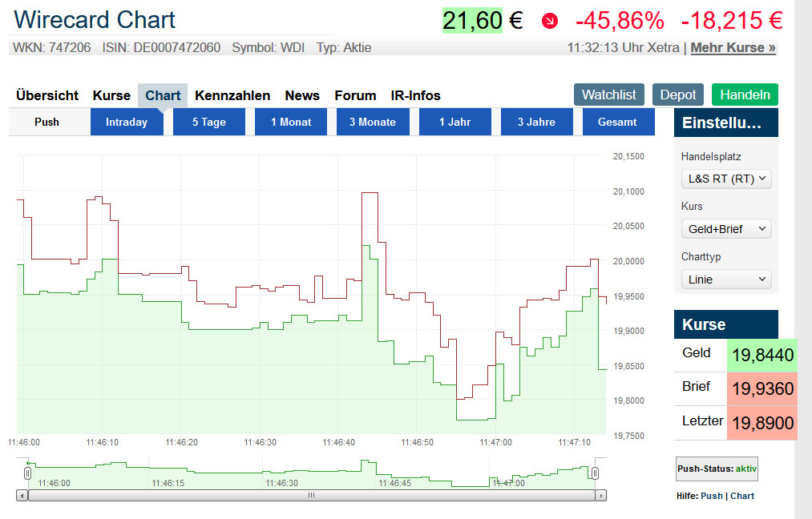This screenshot has height=519, width=812.
Task: Click the red down-arrow trend icon
Action: 549,21
